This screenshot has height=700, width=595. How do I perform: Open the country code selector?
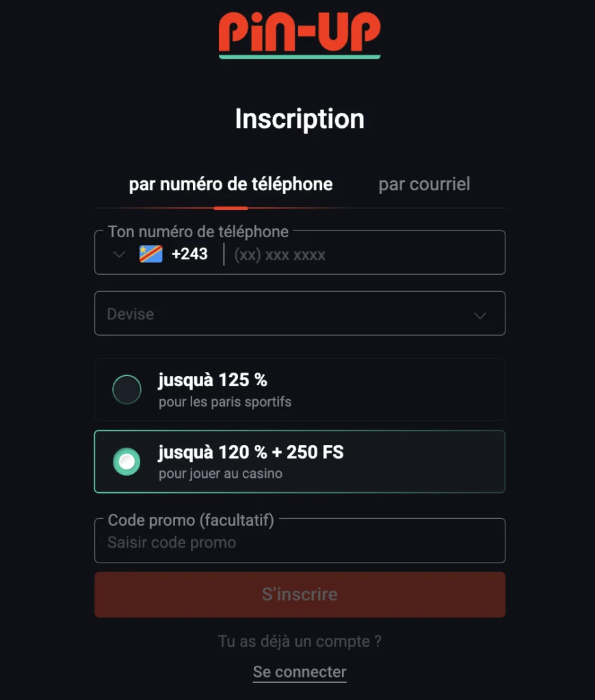[x=137, y=254]
